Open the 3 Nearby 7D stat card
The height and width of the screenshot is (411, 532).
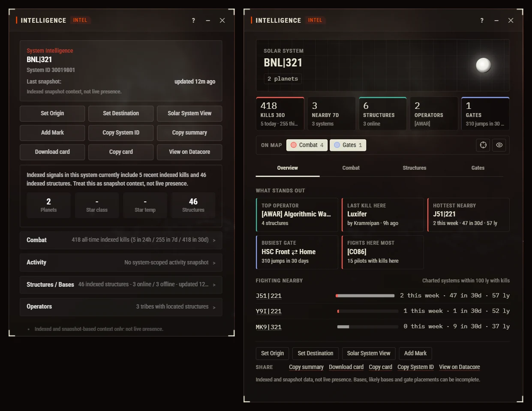331,114
